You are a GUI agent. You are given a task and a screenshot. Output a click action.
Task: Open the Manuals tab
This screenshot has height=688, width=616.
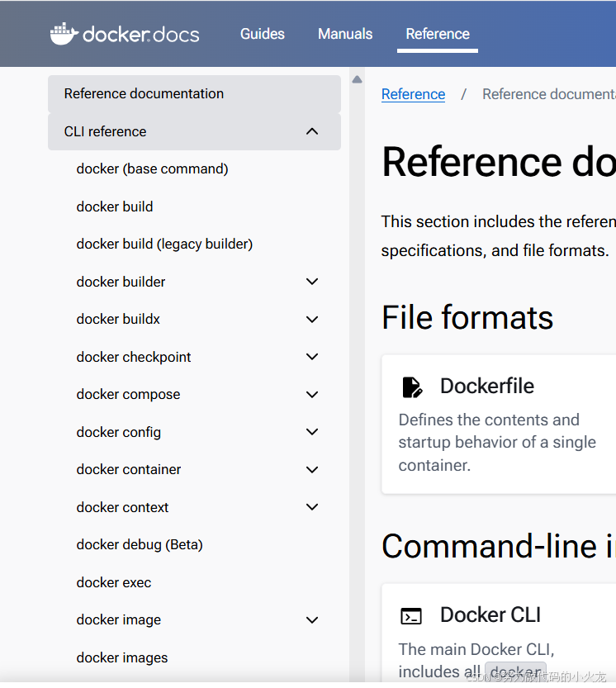[x=345, y=34]
